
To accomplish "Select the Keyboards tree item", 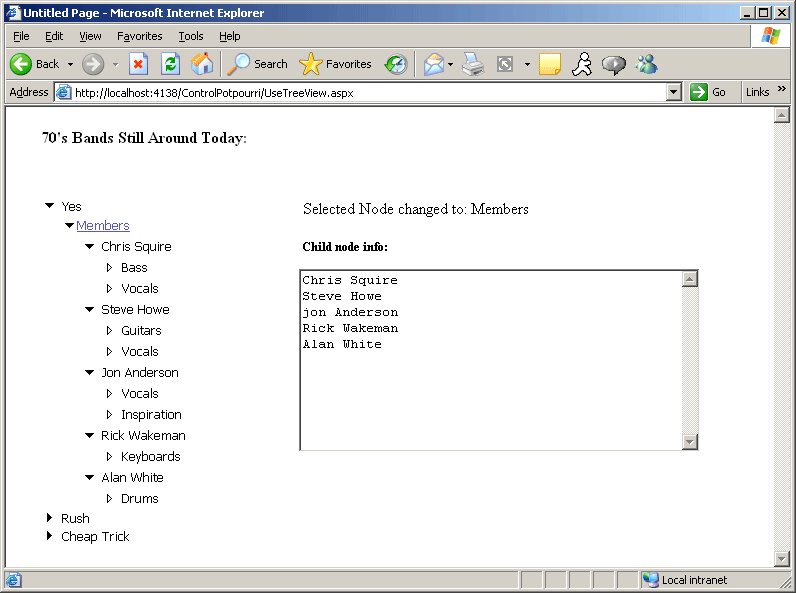I will point(151,457).
